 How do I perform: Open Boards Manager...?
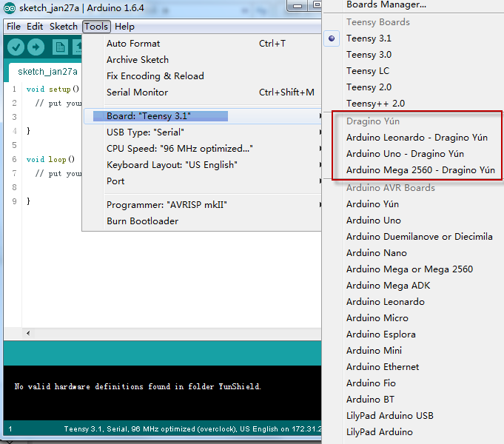(x=386, y=4)
